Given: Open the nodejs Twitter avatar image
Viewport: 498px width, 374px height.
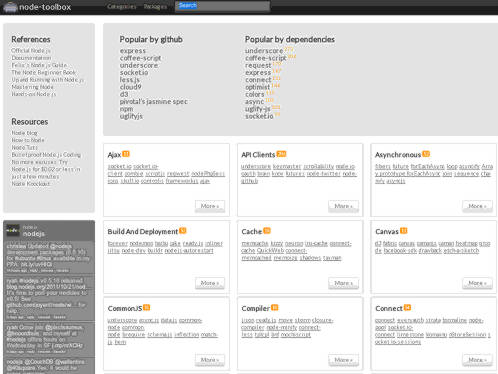Looking at the screenshot, I should [x=13, y=230].
